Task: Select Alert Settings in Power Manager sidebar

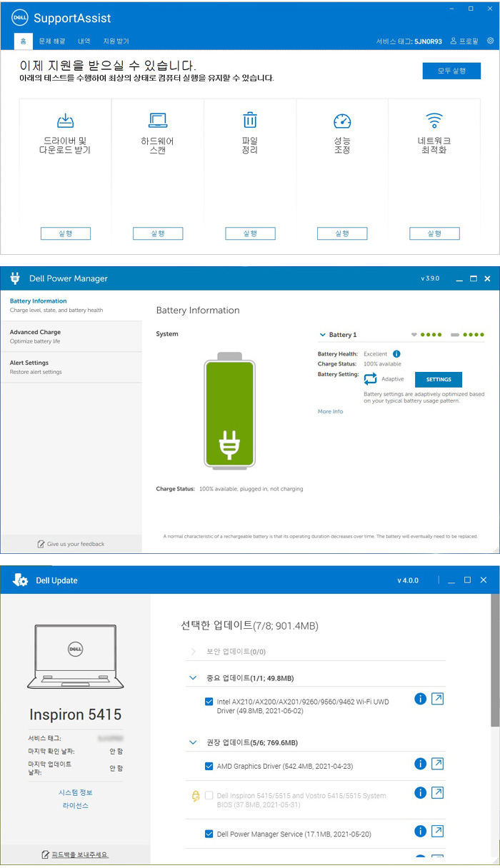Action: coord(71,367)
